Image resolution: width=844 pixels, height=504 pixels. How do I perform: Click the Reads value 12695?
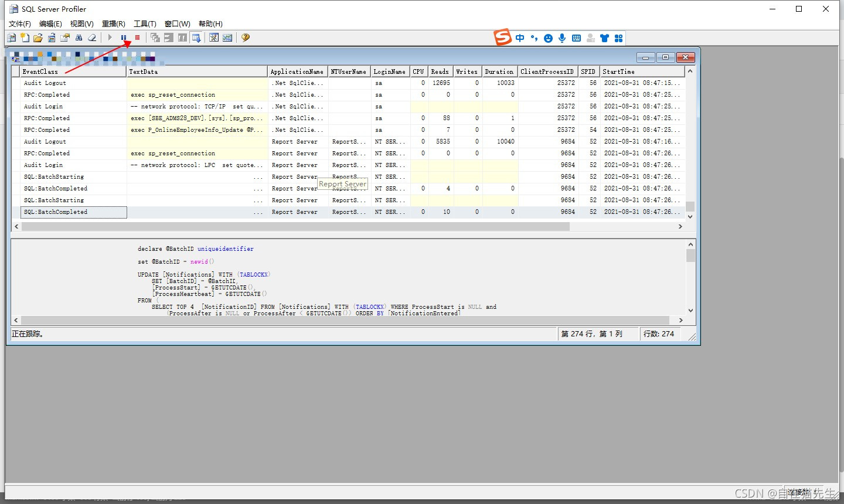pos(441,83)
